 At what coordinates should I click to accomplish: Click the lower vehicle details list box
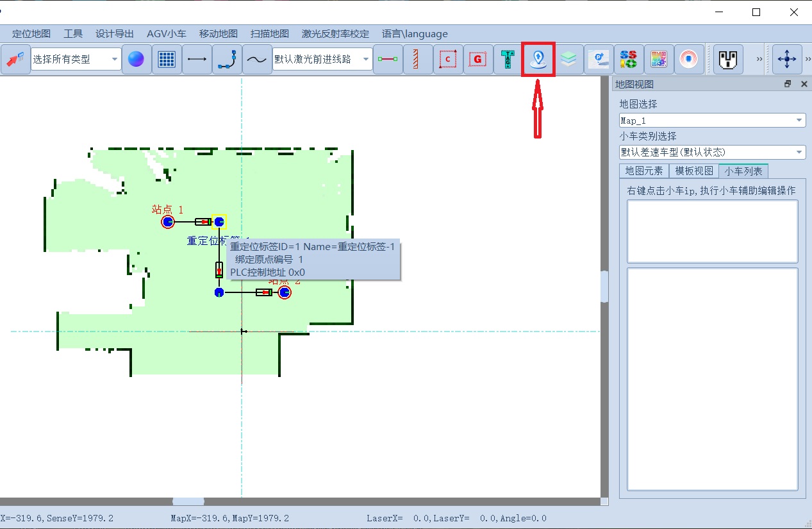click(712, 380)
